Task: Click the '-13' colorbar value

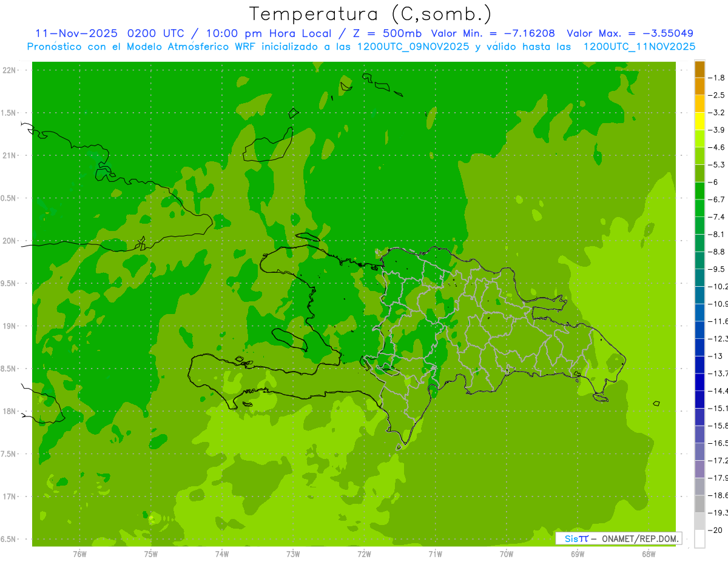Action: pyautogui.click(x=715, y=356)
